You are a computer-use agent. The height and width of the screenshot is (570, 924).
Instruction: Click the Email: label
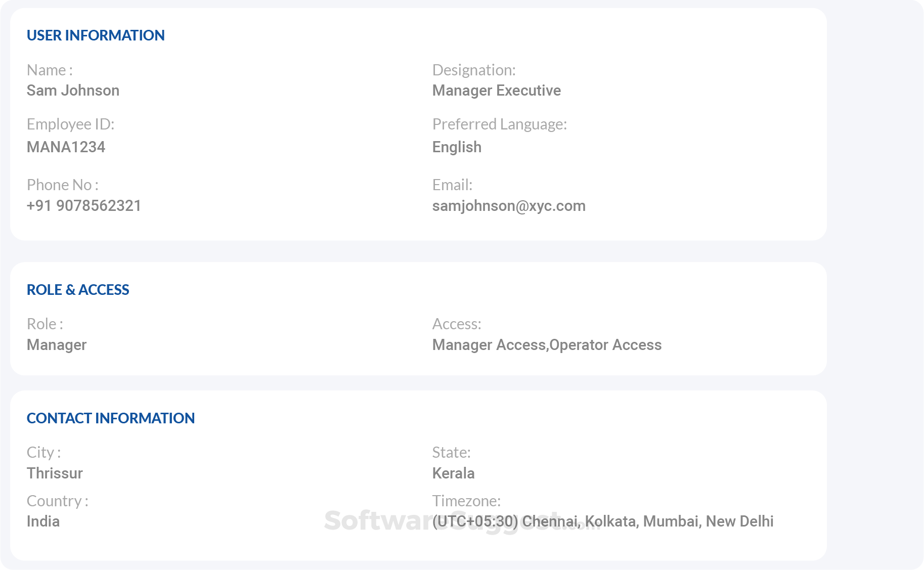point(452,185)
